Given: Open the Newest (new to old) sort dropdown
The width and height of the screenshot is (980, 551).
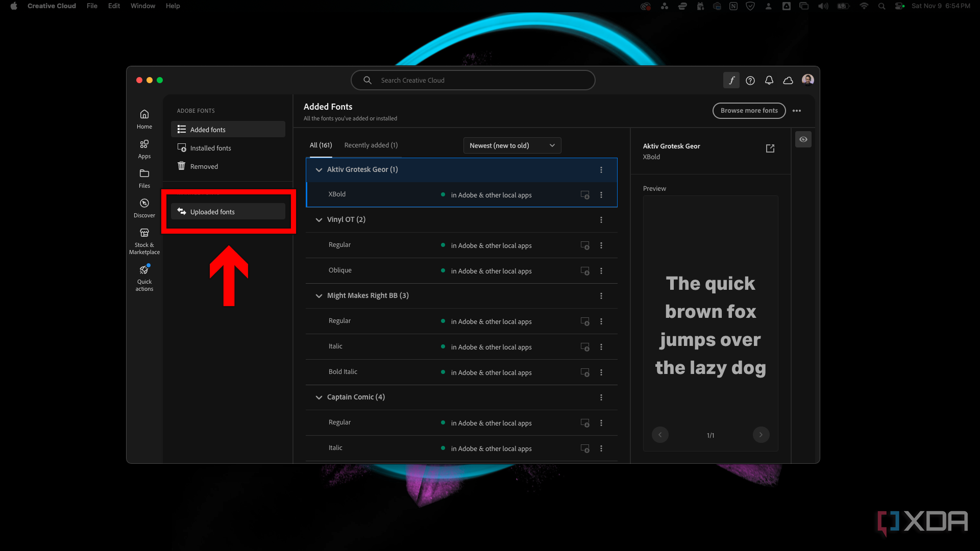Looking at the screenshot, I should tap(512, 145).
